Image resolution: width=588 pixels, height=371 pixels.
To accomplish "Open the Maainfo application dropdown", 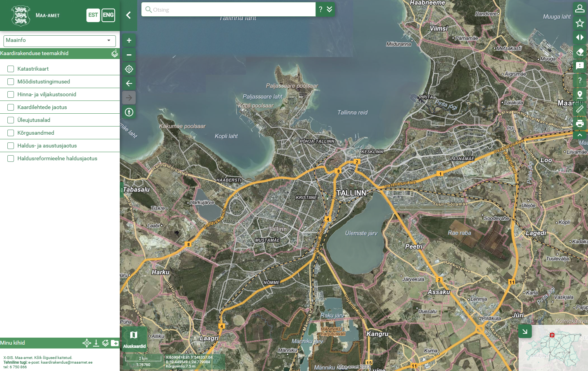I will click(60, 40).
